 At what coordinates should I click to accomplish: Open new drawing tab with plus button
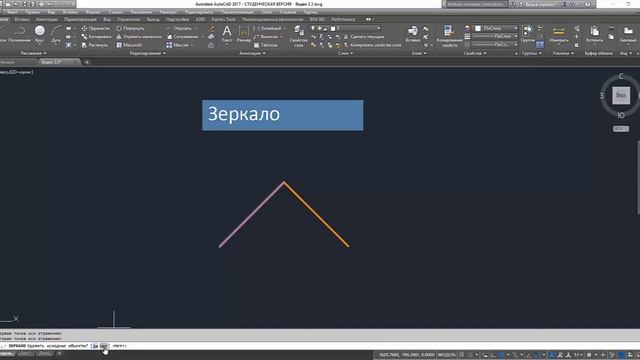pos(87,62)
